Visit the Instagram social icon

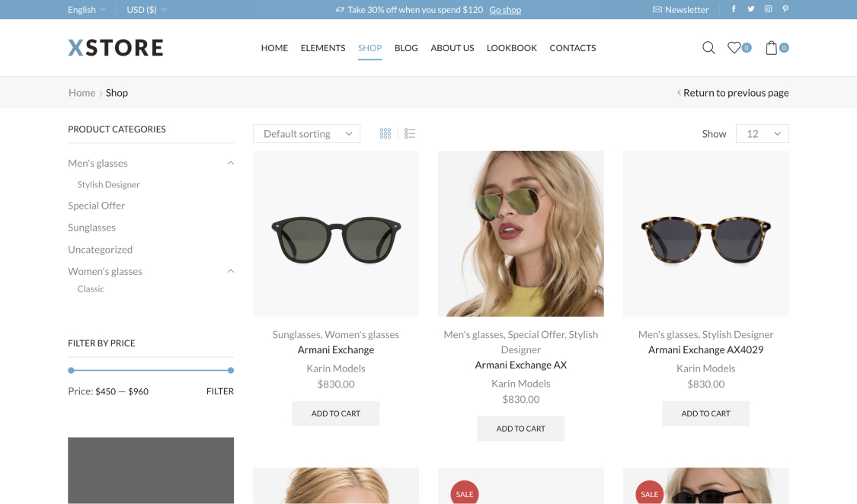click(x=768, y=9)
